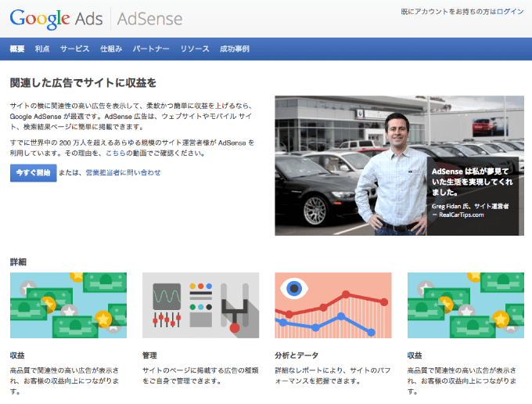
Task: Click the rightmost money bills illustration
Action: click(x=465, y=305)
